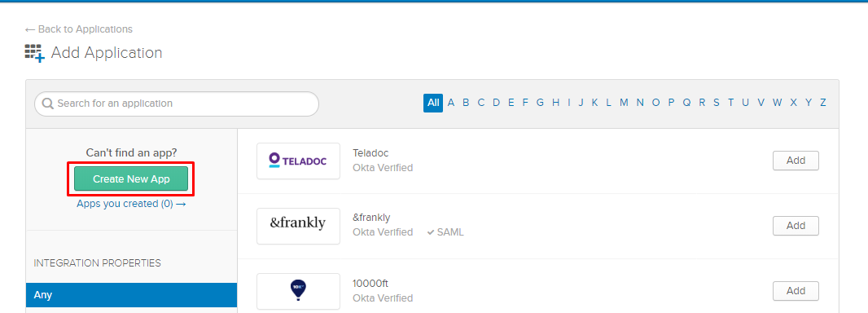Viewport: 868px width, 313px height.
Task: Filter applications by letter G
Action: click(541, 103)
